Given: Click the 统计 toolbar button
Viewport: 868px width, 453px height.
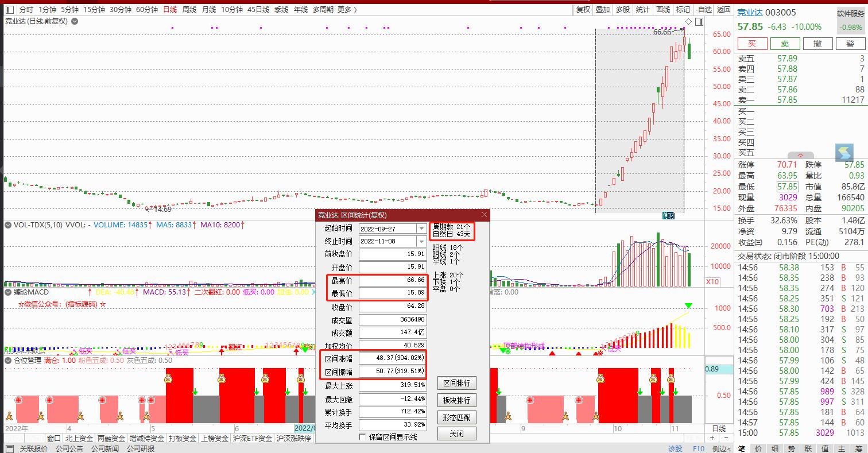Looking at the screenshot, I should (643, 10).
